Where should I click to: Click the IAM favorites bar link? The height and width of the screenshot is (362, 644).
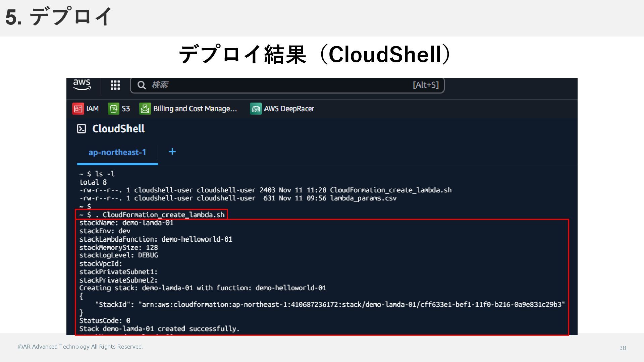[92, 109]
